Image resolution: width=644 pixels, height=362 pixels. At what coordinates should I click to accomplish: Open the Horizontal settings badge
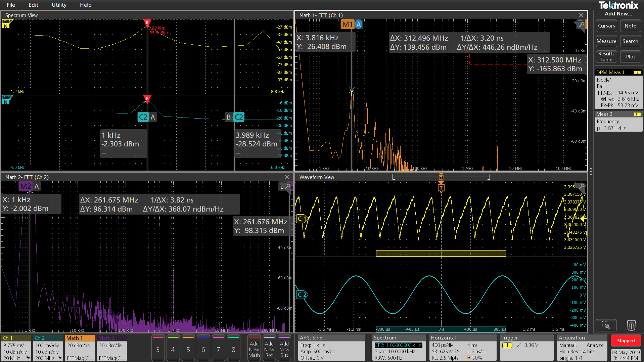(x=463, y=348)
